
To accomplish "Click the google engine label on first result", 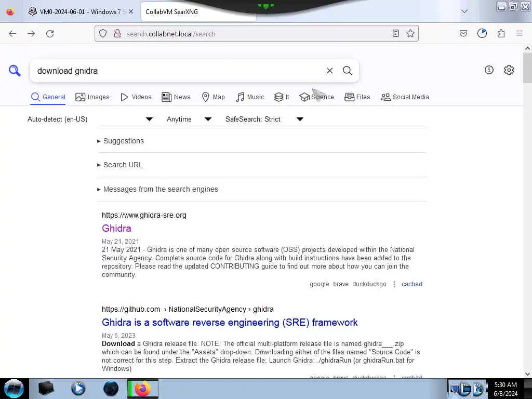I will pos(320,284).
